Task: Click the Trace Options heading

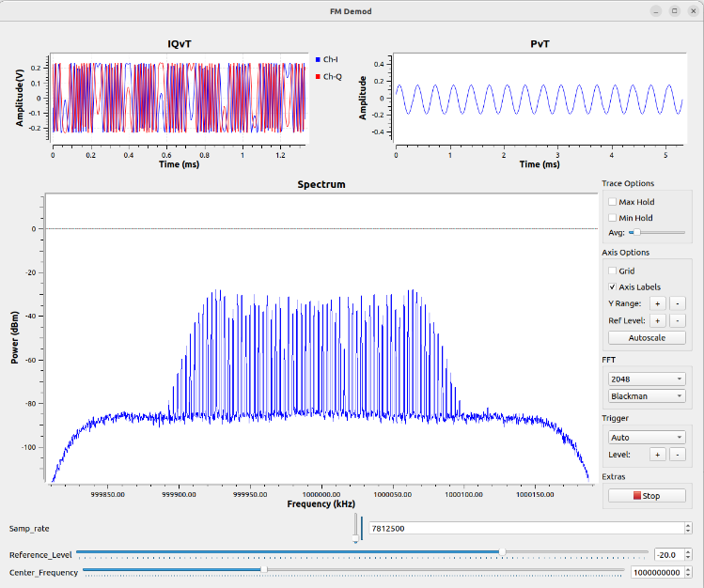Action: [x=628, y=183]
